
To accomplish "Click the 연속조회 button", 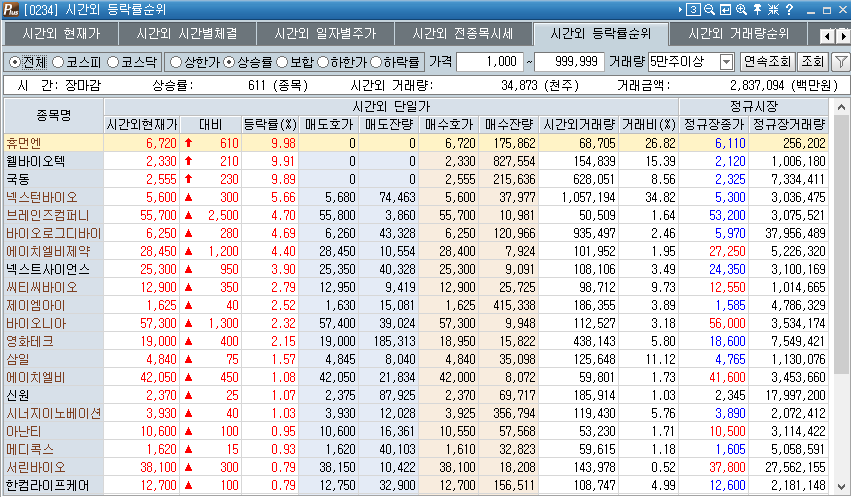I will 767,62.
